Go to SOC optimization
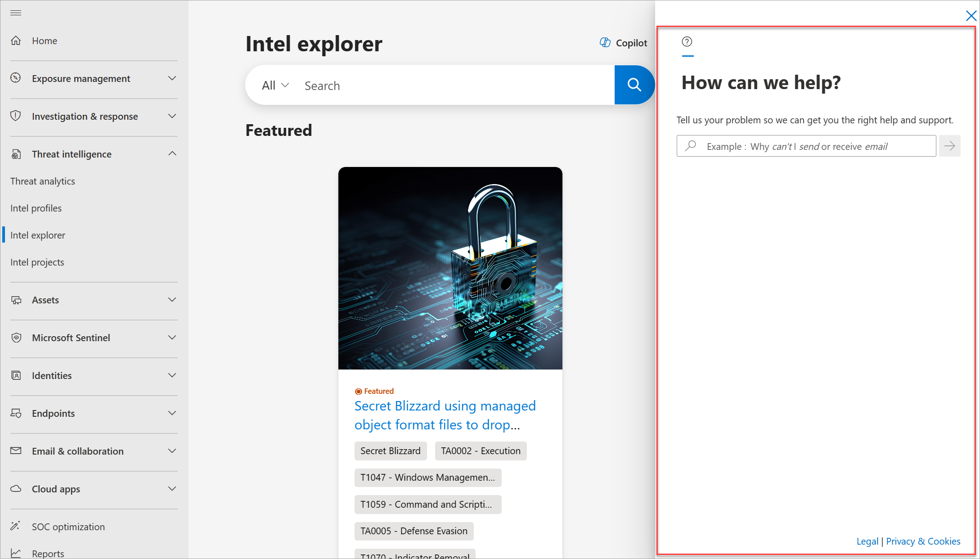This screenshot has height=559, width=980. 68,527
